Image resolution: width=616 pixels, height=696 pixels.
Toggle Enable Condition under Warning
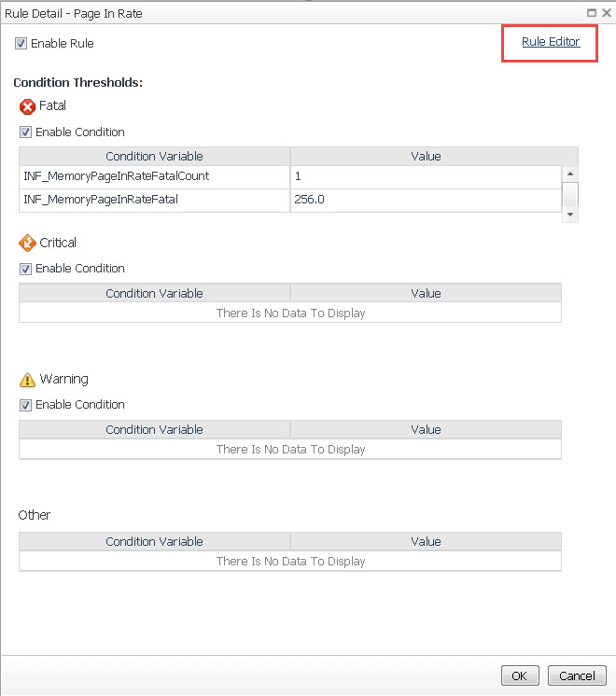[x=26, y=405]
